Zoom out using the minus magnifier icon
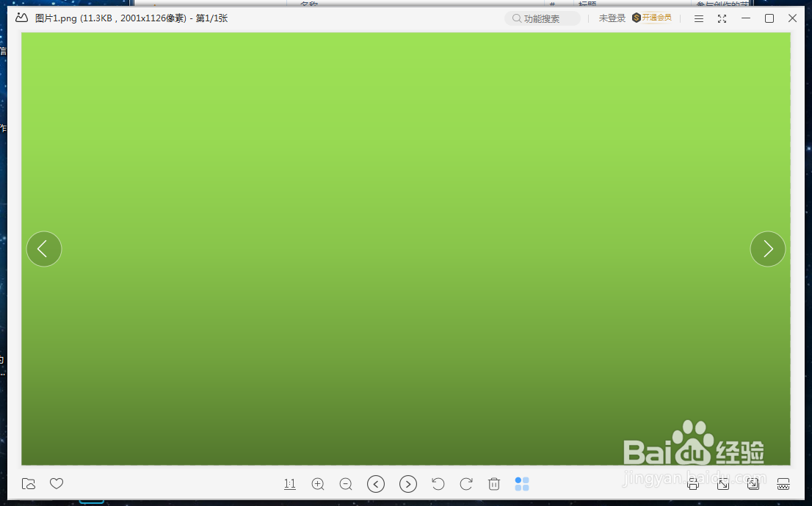 [346, 484]
